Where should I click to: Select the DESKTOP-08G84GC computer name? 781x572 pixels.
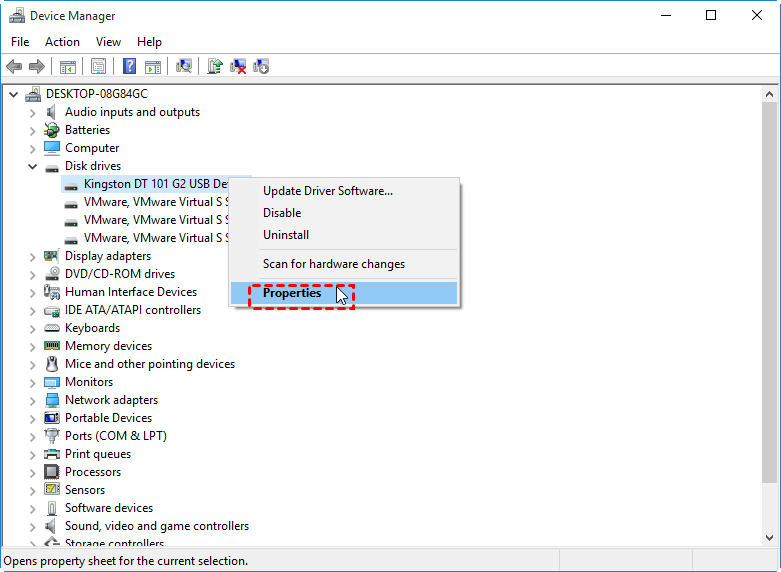click(97, 94)
